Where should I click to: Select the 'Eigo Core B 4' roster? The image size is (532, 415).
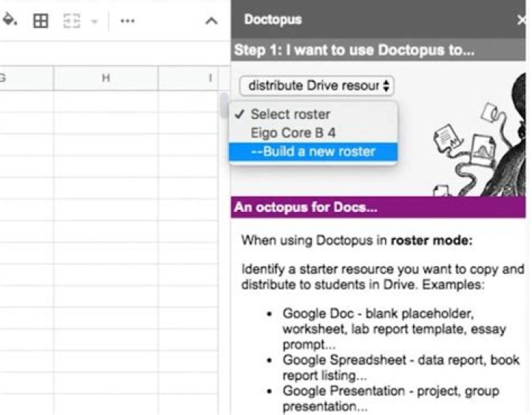313,133
